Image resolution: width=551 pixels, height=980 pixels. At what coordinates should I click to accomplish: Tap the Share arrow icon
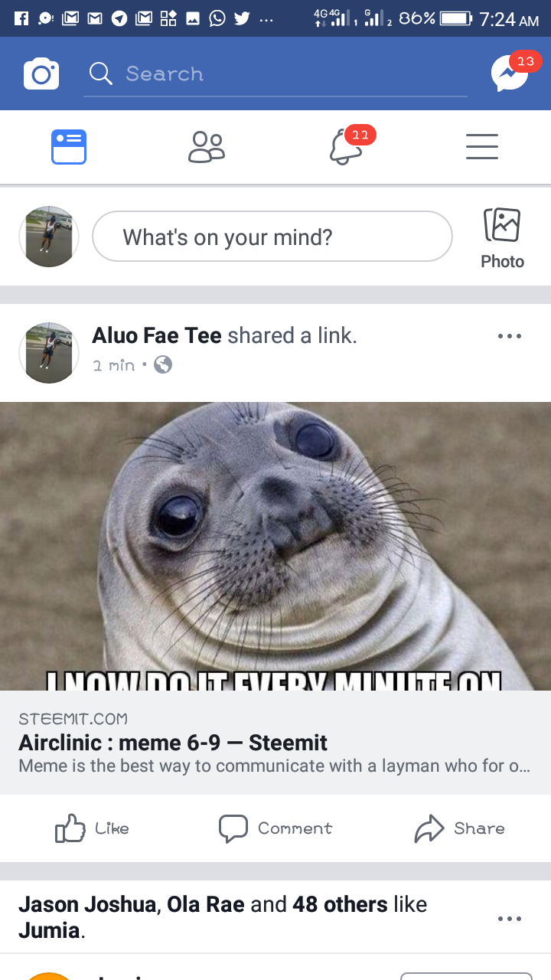429,828
